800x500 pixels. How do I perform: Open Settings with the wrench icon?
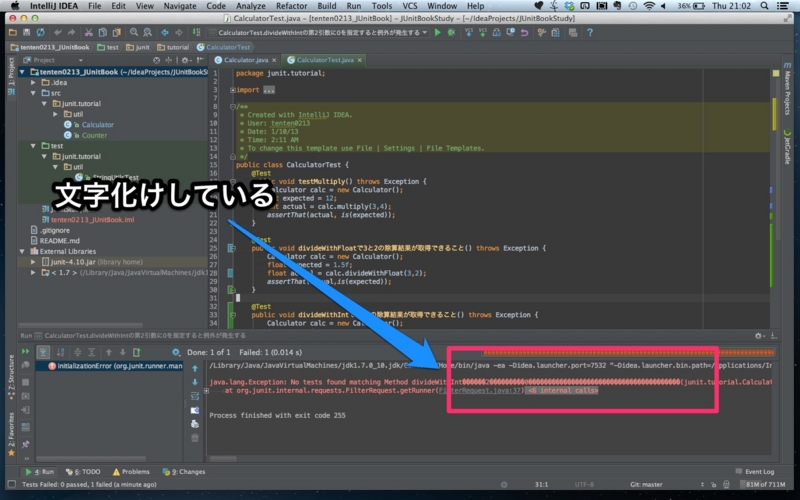[541, 33]
